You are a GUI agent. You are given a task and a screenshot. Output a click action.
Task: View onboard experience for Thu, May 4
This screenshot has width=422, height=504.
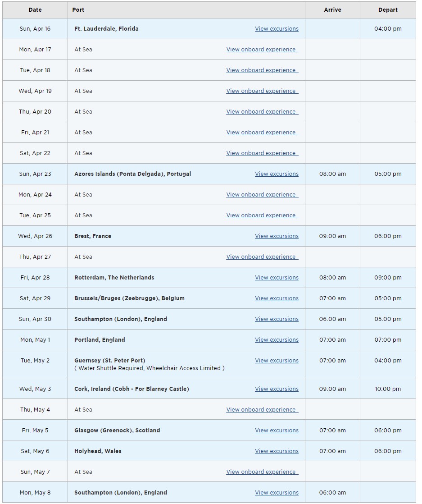point(262,409)
